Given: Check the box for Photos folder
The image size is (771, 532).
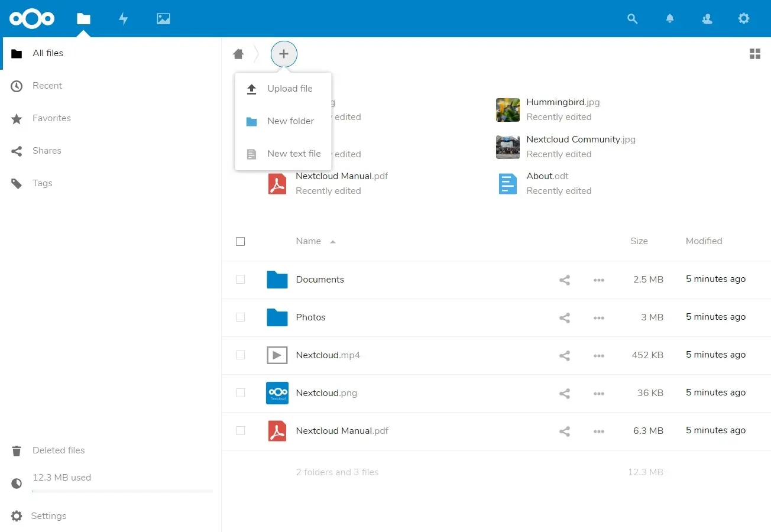Looking at the screenshot, I should 240,317.
